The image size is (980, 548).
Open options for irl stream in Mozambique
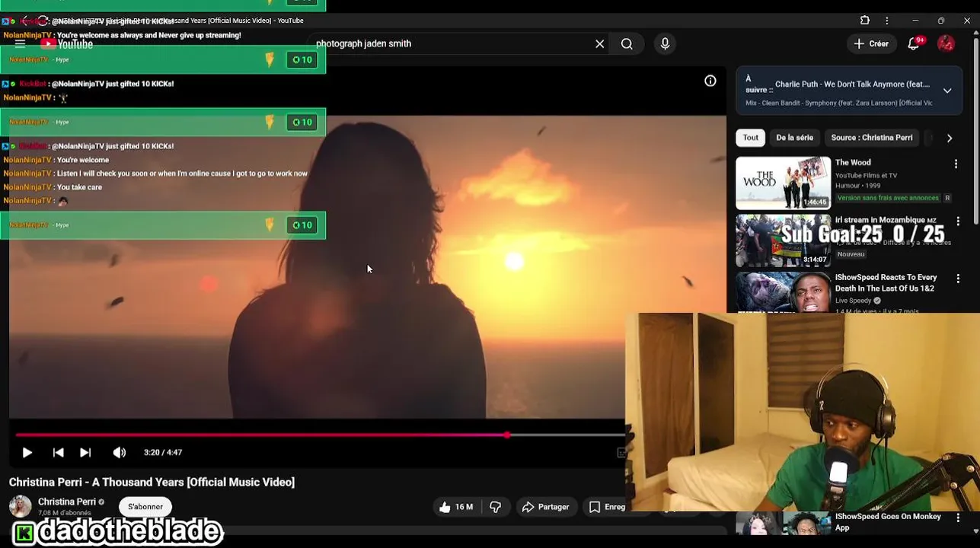(958, 221)
